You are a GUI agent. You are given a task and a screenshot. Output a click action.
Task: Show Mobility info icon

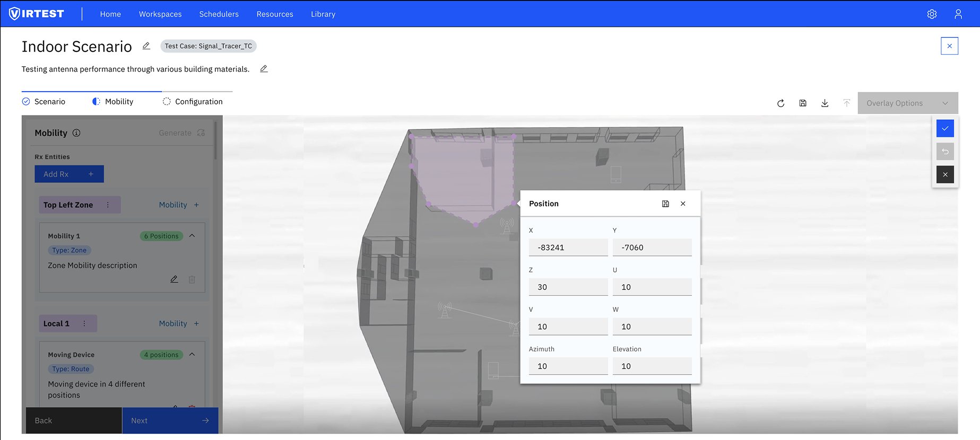76,133
